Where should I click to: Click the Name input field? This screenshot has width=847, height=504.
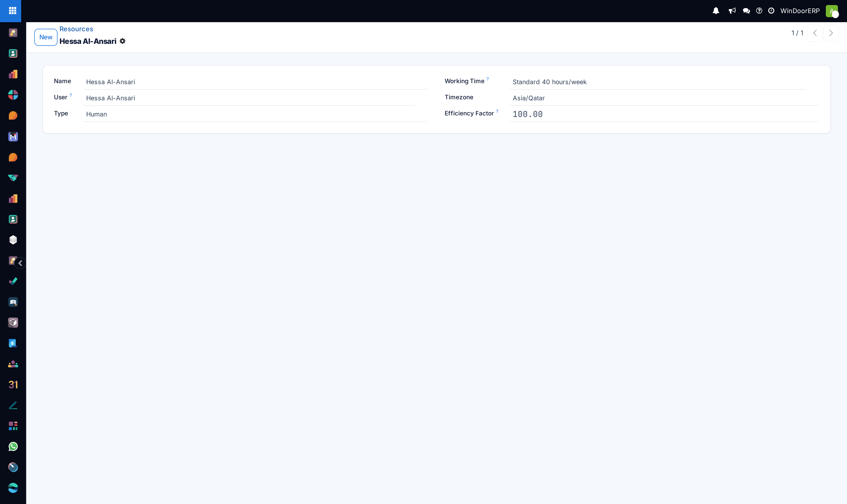click(255, 82)
